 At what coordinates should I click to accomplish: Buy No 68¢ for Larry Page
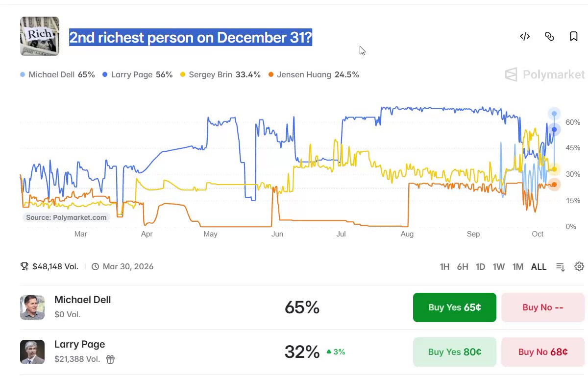tap(543, 352)
